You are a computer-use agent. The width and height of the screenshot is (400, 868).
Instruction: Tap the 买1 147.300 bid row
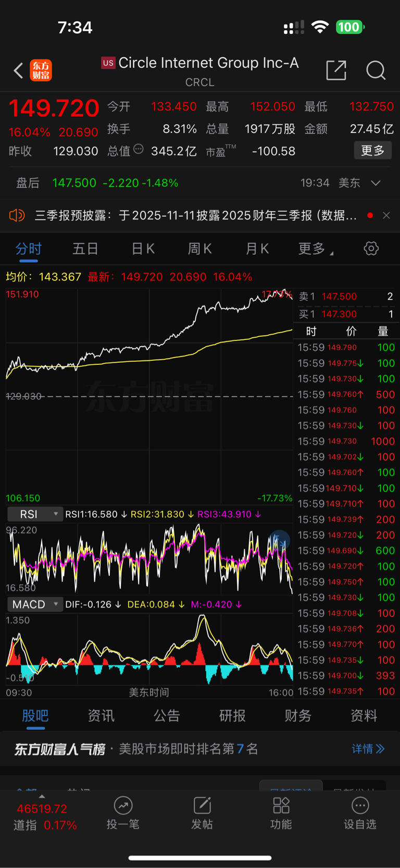346,314
